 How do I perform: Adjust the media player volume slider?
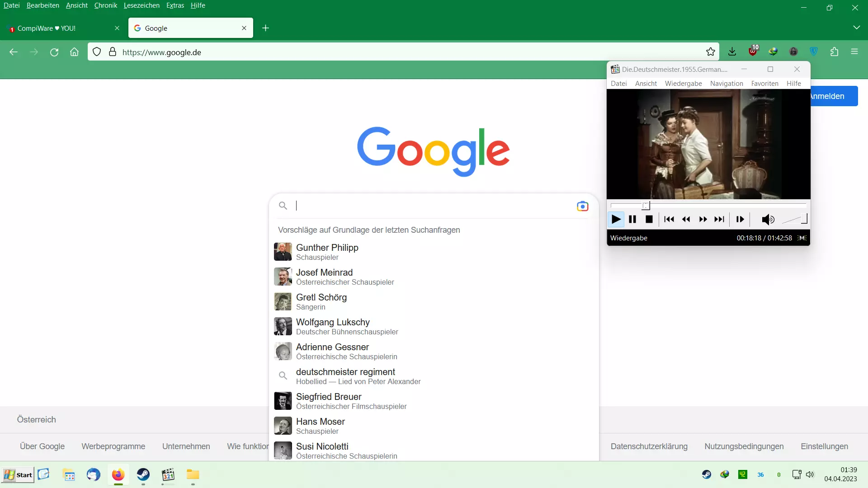794,220
